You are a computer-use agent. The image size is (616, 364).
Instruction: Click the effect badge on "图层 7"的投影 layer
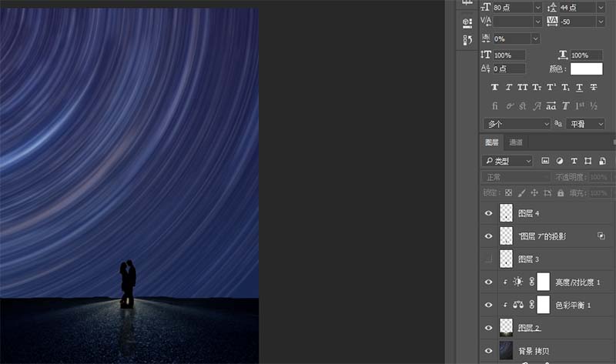[x=601, y=235]
